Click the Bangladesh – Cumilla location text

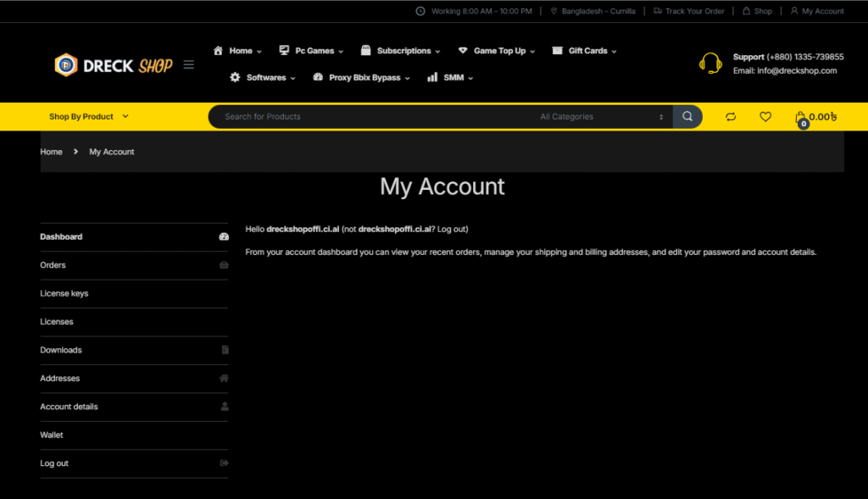(598, 11)
